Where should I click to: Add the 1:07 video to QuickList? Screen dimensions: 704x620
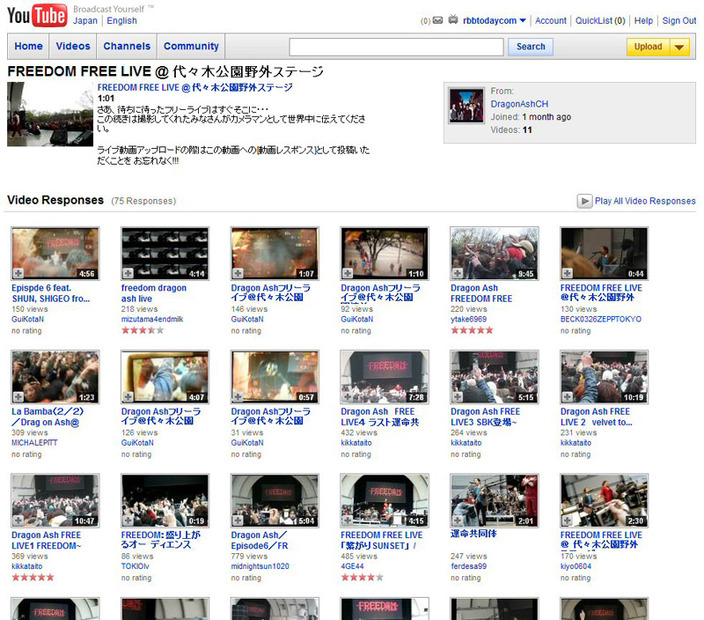pyautogui.click(x=238, y=273)
